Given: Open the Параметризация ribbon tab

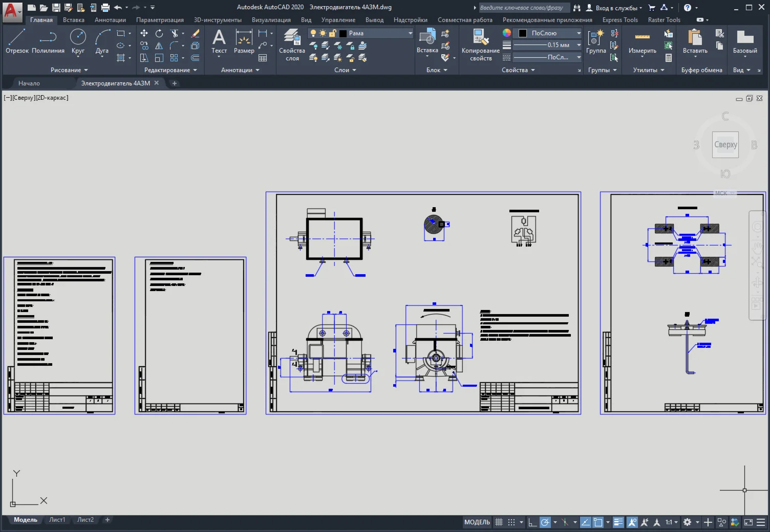Looking at the screenshot, I should tap(160, 20).
